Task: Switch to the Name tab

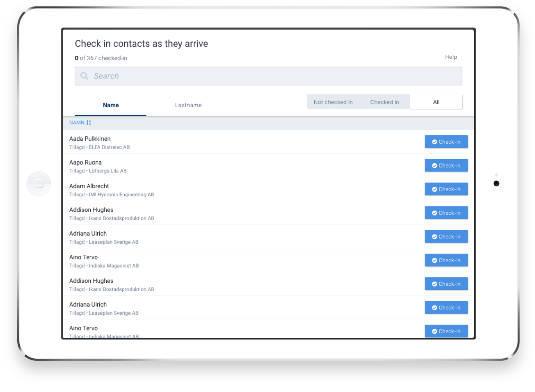Action: 111,105
